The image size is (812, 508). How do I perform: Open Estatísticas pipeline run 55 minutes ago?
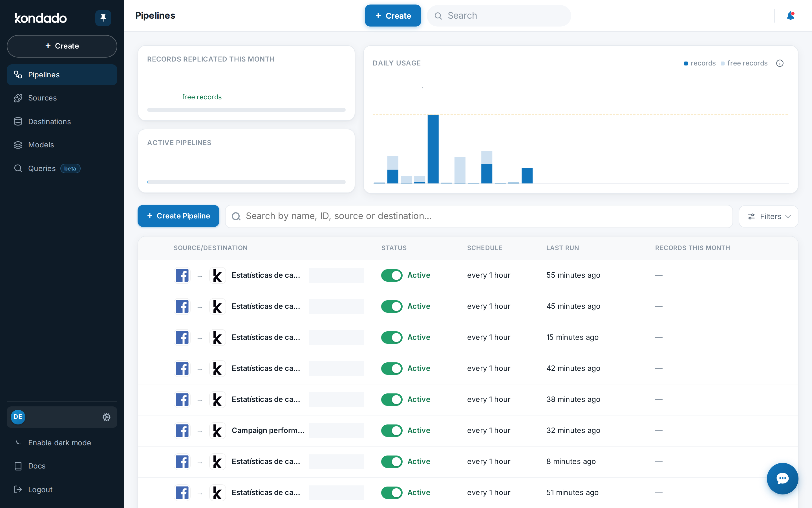266,275
